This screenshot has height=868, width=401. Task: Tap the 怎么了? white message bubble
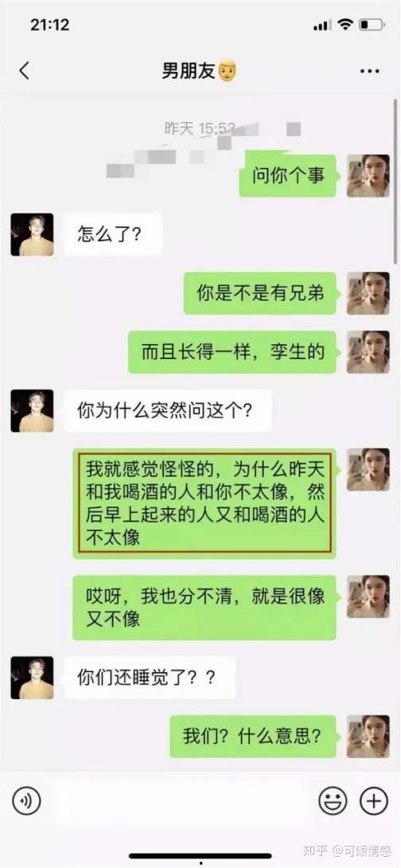(x=113, y=235)
